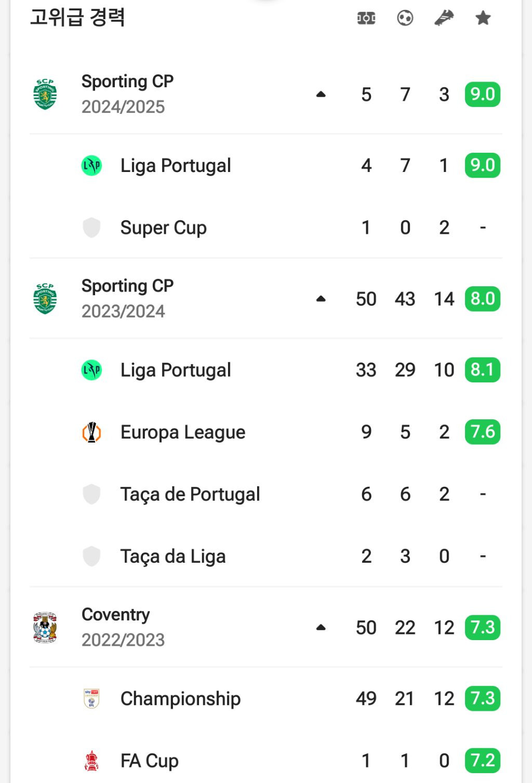Click the matches played column icon

point(366,18)
